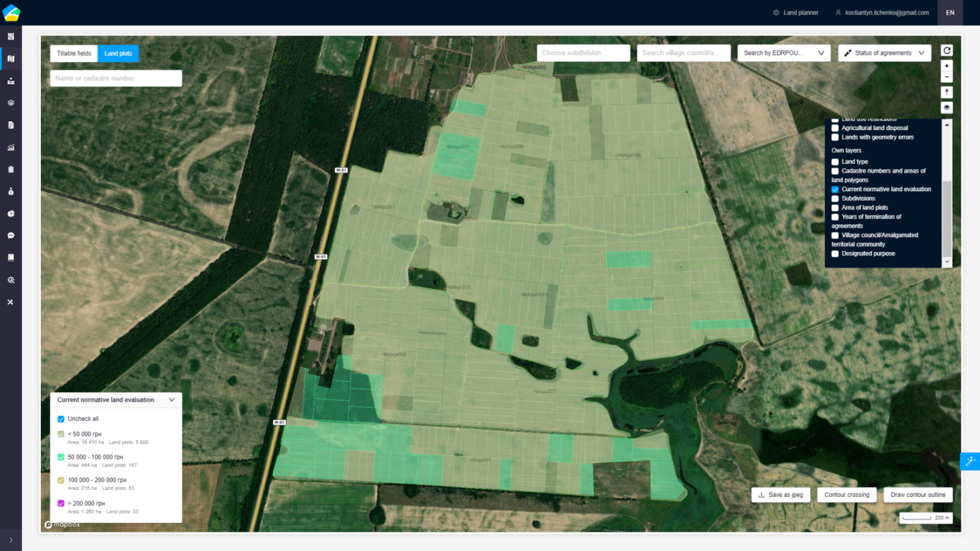Click the Search village council field
980x551 pixels.
tap(683, 53)
